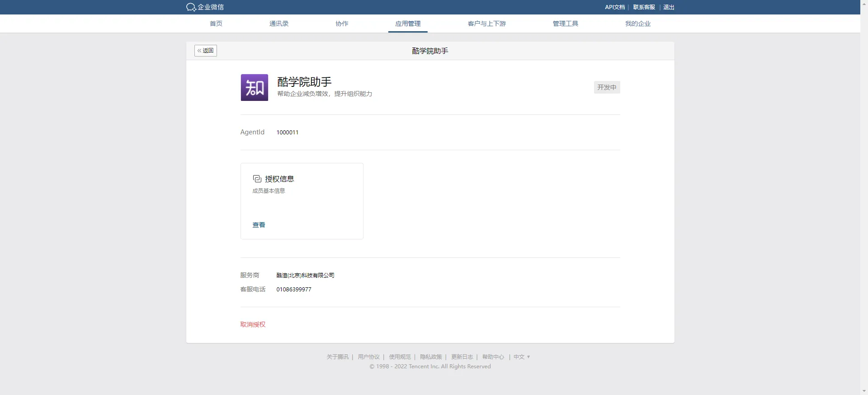Open the 关于腾讯 footer link

338,357
